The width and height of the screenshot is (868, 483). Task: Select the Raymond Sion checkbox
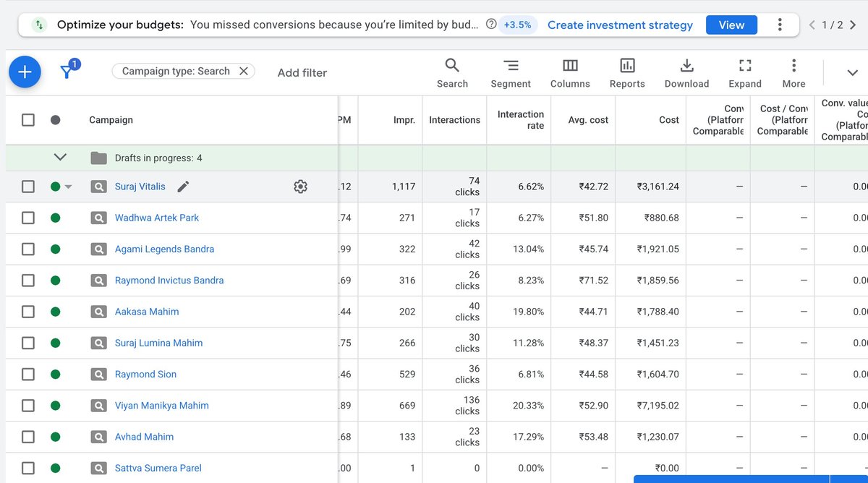pyautogui.click(x=27, y=375)
